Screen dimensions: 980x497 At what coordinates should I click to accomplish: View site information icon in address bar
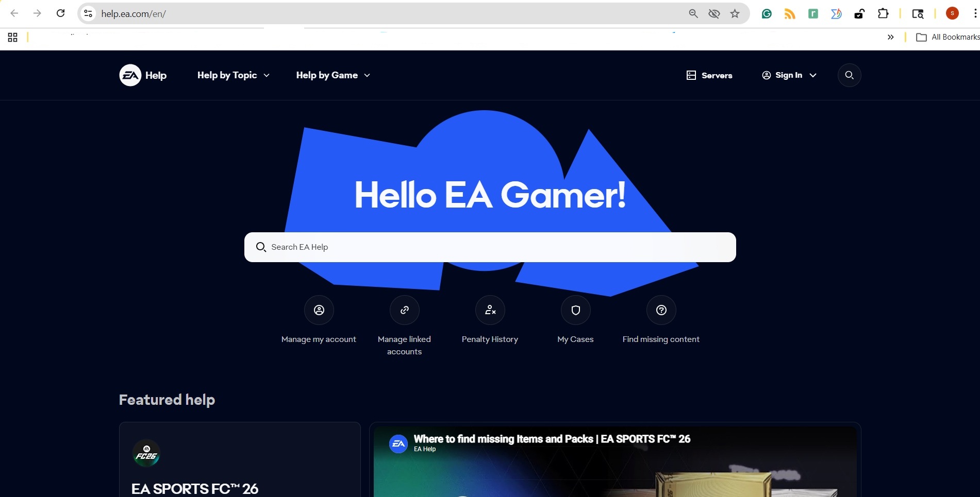click(88, 13)
